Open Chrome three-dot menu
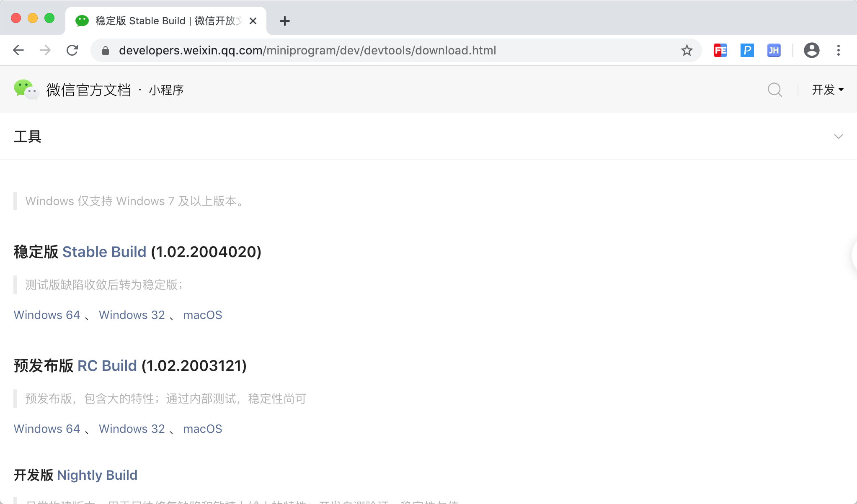This screenshot has height=504, width=857. 838,51
